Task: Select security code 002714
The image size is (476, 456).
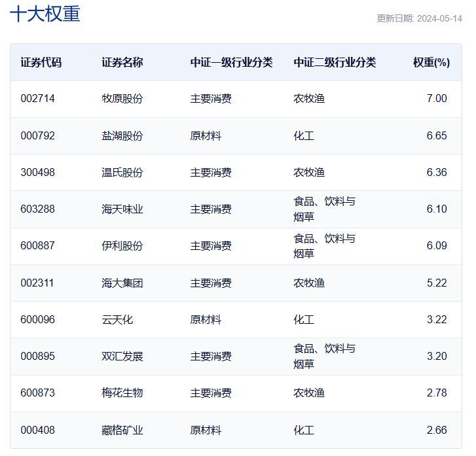Action: pos(37,98)
